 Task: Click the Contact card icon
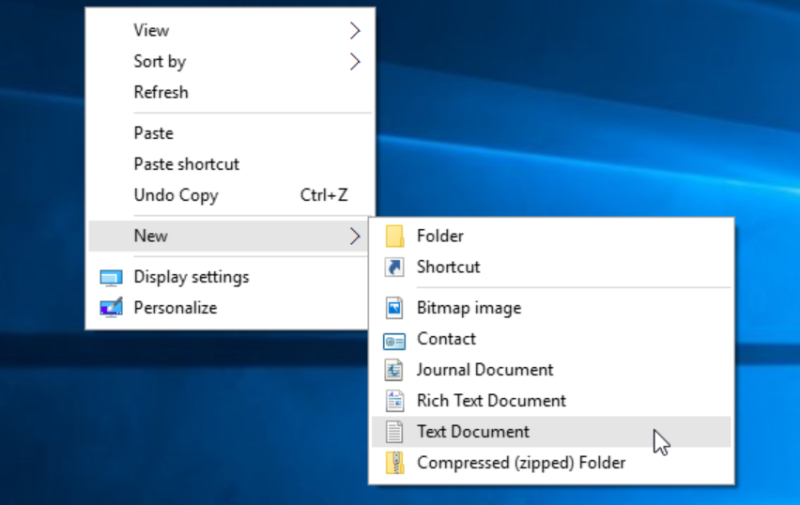pos(395,340)
